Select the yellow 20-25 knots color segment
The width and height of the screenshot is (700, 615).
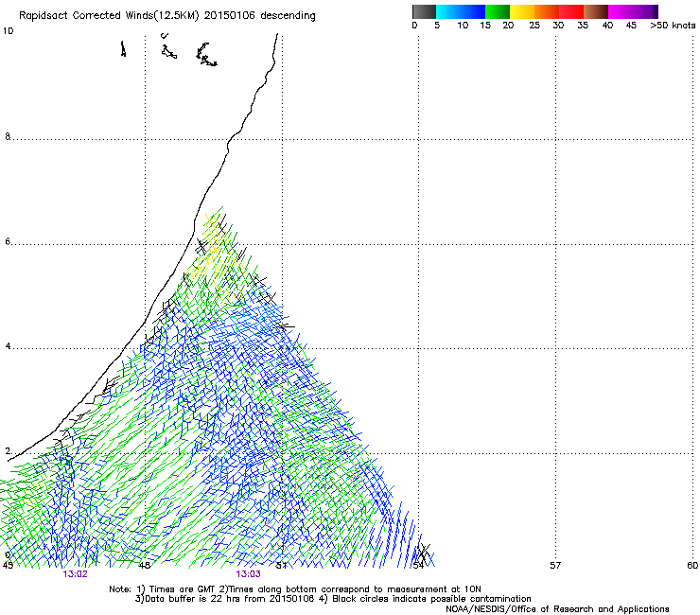(522, 11)
